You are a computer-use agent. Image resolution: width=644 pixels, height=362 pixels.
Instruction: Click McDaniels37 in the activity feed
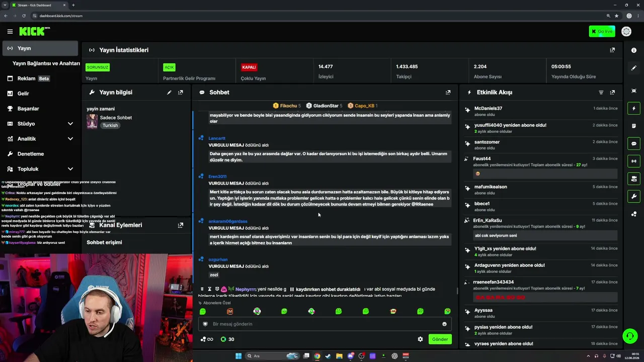coord(488,109)
